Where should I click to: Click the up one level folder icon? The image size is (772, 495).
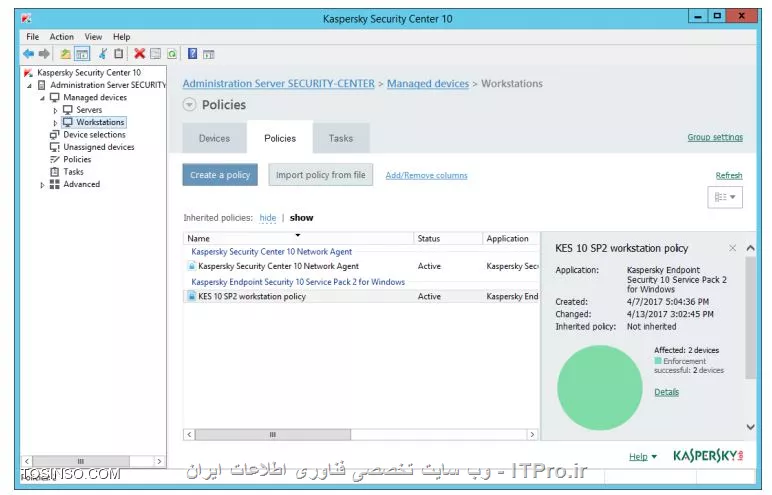coord(65,54)
